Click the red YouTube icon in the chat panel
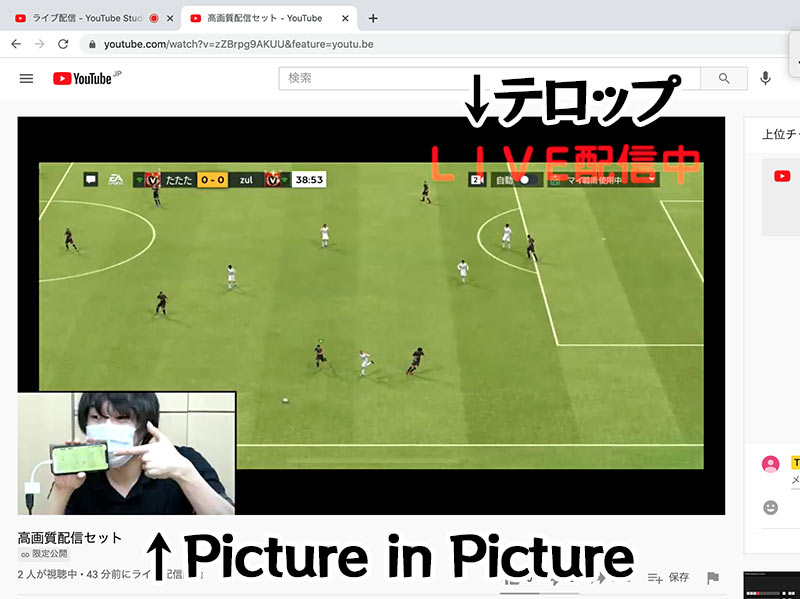The image size is (800, 599). [x=782, y=176]
